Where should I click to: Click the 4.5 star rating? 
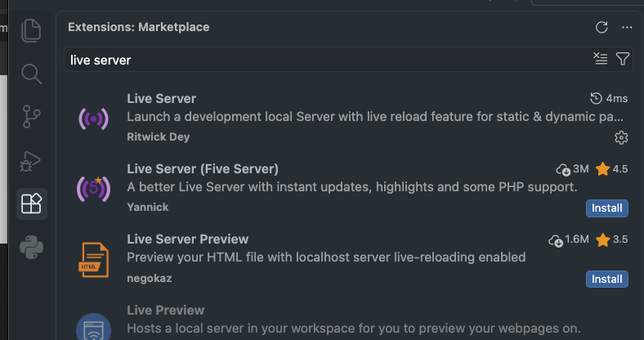pos(611,168)
